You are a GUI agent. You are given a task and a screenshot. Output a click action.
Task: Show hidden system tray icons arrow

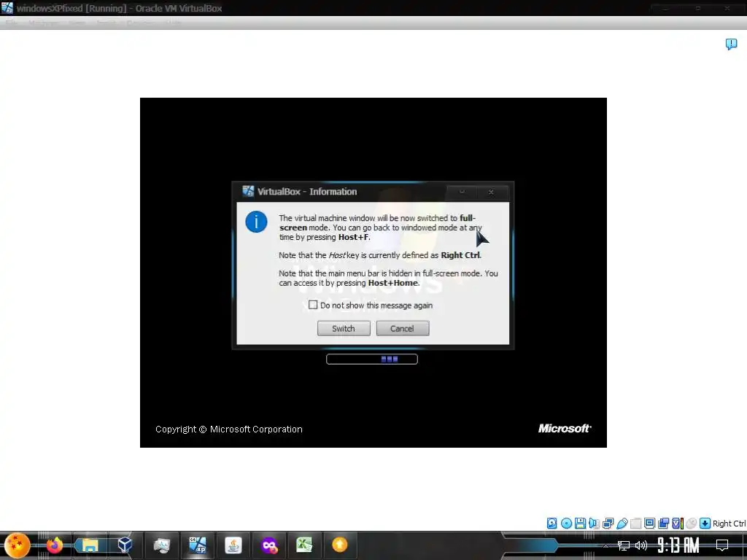[x=605, y=545]
